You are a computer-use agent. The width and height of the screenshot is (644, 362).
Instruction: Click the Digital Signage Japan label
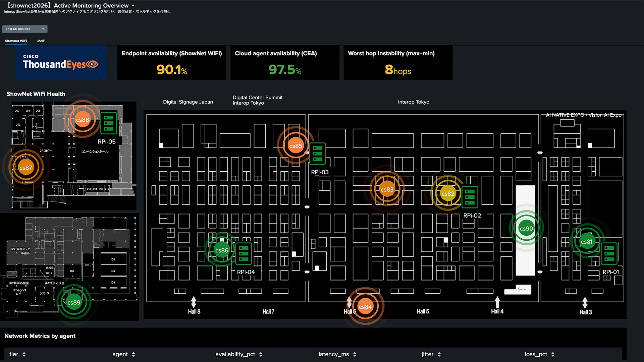tap(188, 102)
